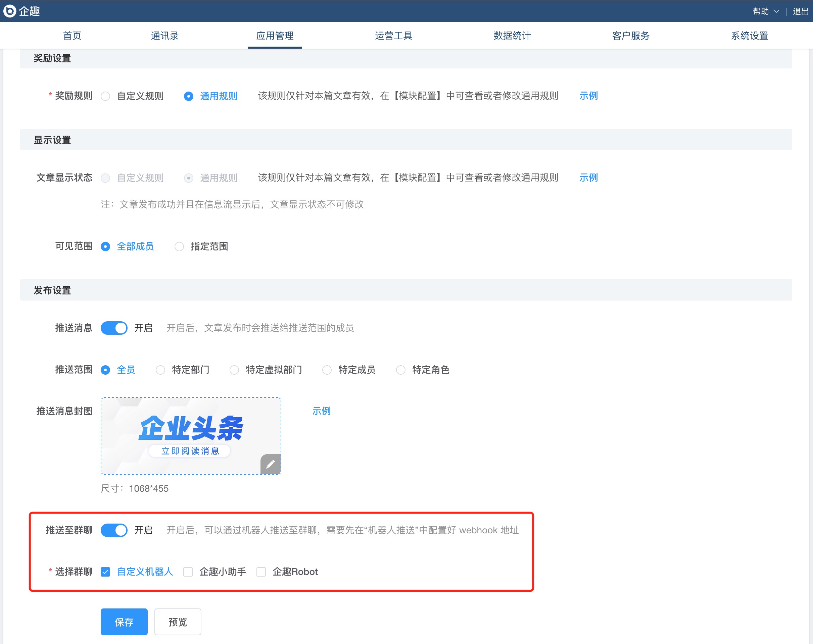
Task: Uncheck the 自定义机器人 checkbox
Action: pos(106,572)
